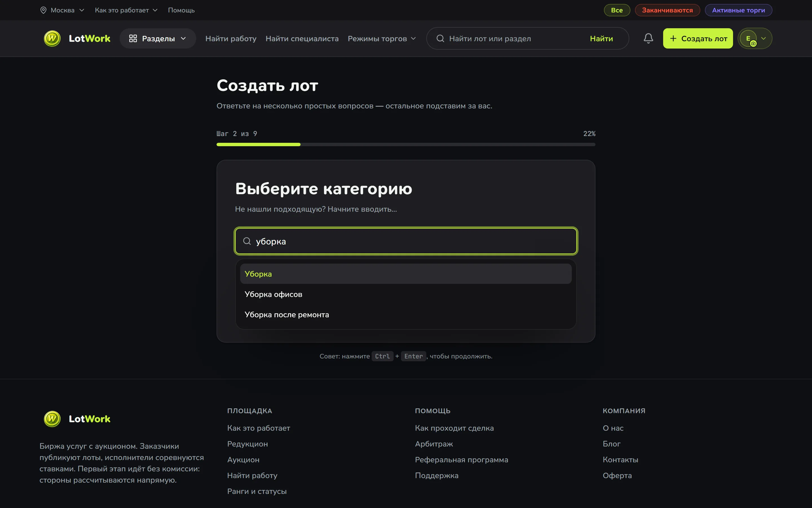This screenshot has height=508, width=812.
Task: Focus the category search field with уборка
Action: pyautogui.click(x=406, y=241)
